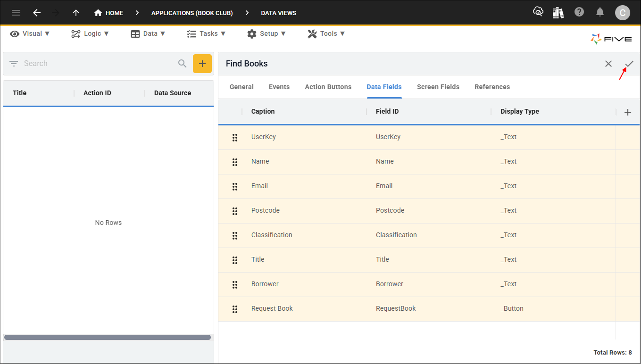Click the HOME breadcrumb link
641x364 pixels.
(109, 13)
